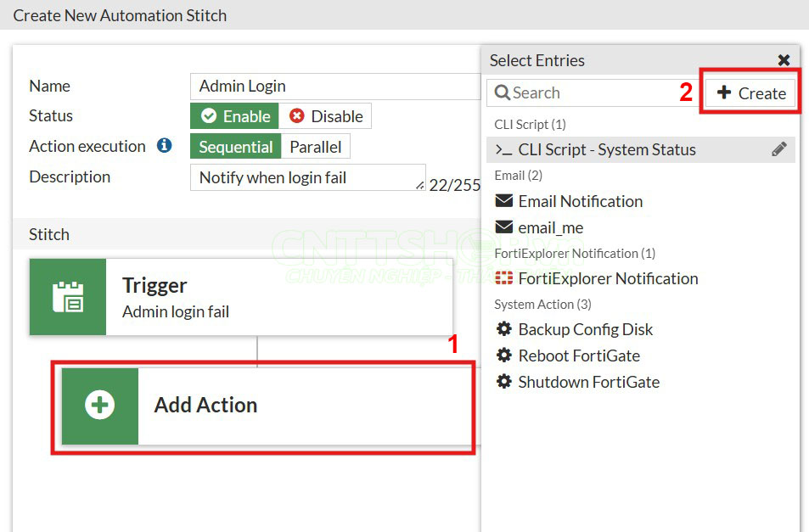Click the green plus Add Action icon

click(x=100, y=406)
